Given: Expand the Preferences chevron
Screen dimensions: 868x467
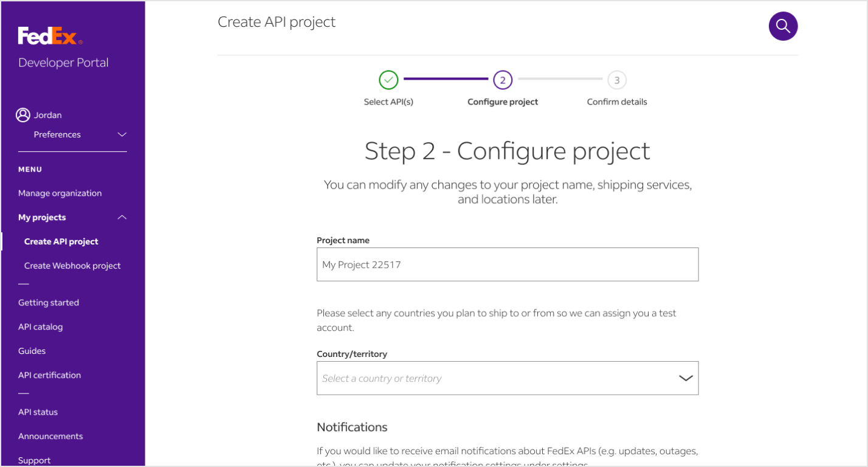Looking at the screenshot, I should pos(122,134).
